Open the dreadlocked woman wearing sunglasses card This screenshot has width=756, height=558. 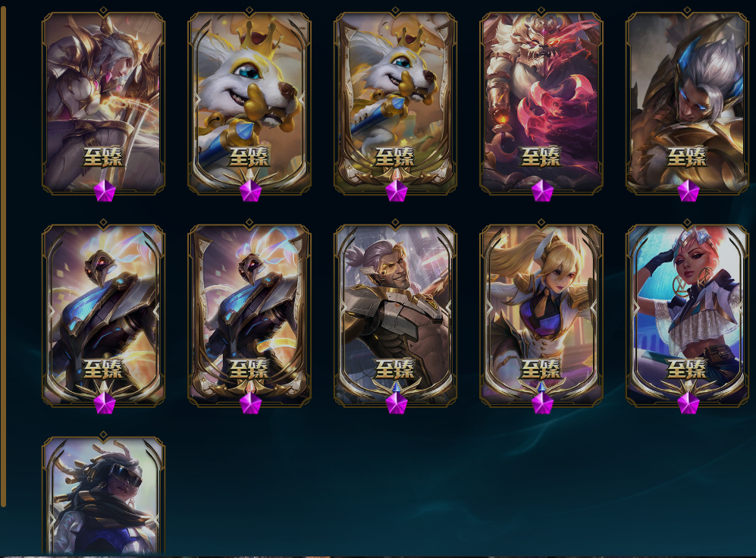(x=104, y=495)
